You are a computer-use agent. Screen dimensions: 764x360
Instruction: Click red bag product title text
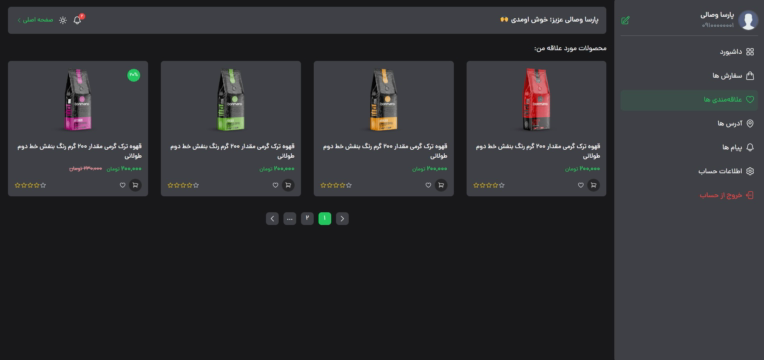(537, 151)
